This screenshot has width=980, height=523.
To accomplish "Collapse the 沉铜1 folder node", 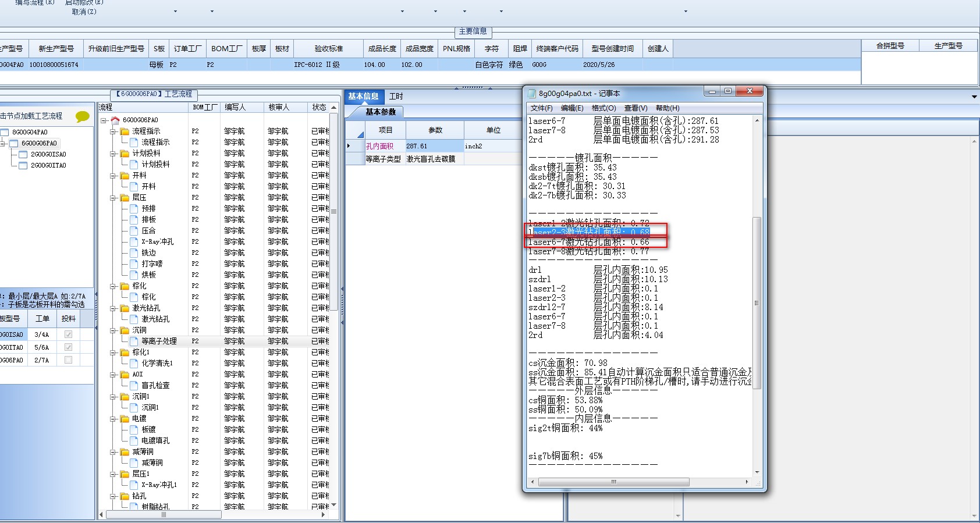I will tap(113, 397).
